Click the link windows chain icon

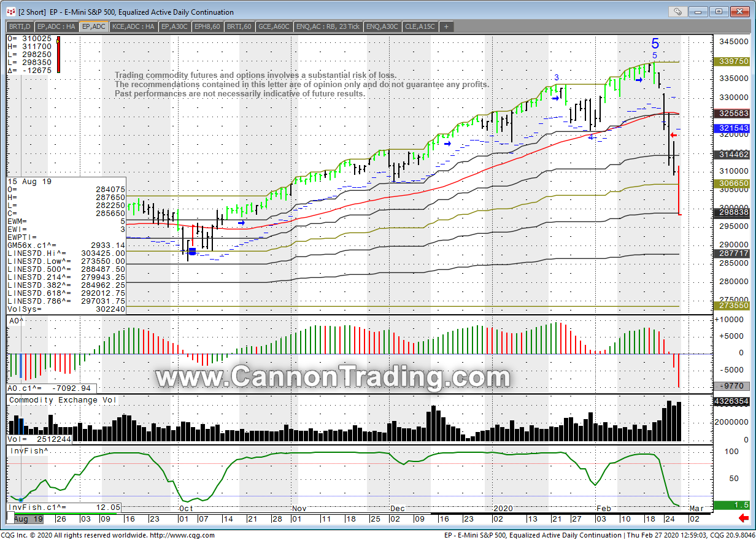677,11
